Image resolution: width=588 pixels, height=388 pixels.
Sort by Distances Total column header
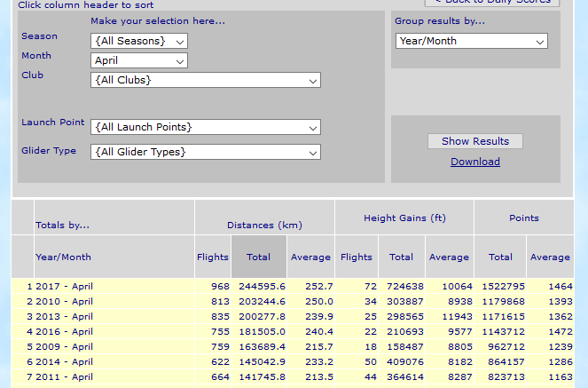pos(258,257)
